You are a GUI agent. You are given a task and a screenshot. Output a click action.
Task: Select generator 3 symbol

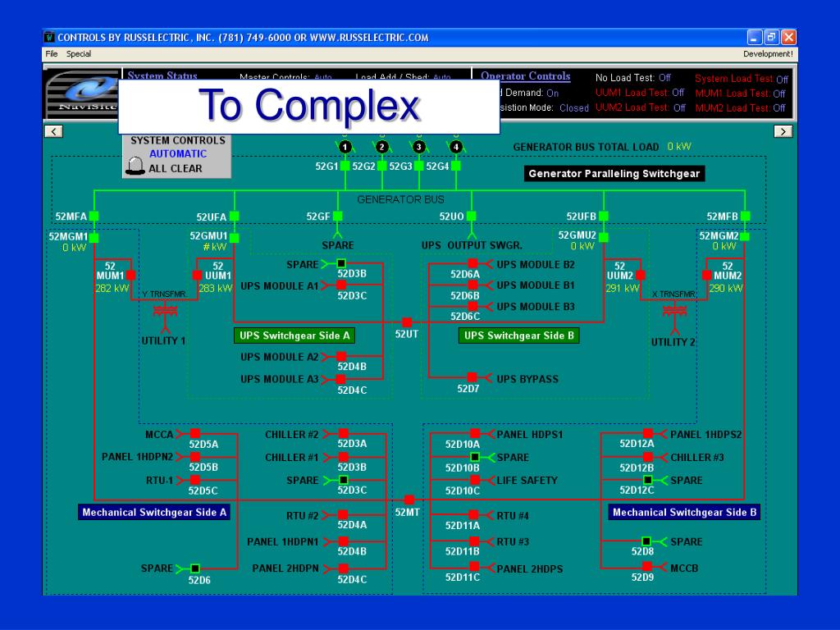click(x=419, y=147)
